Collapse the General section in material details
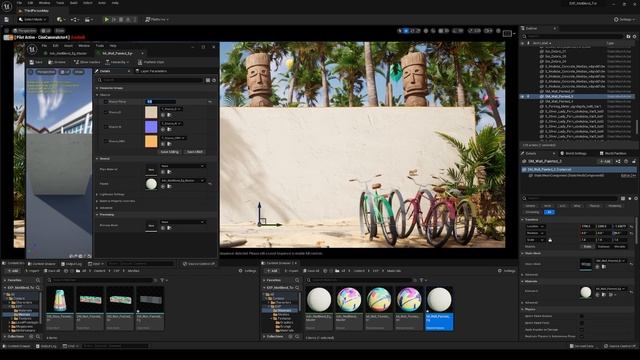Viewport: 640px width, 360px height. [x=97, y=158]
